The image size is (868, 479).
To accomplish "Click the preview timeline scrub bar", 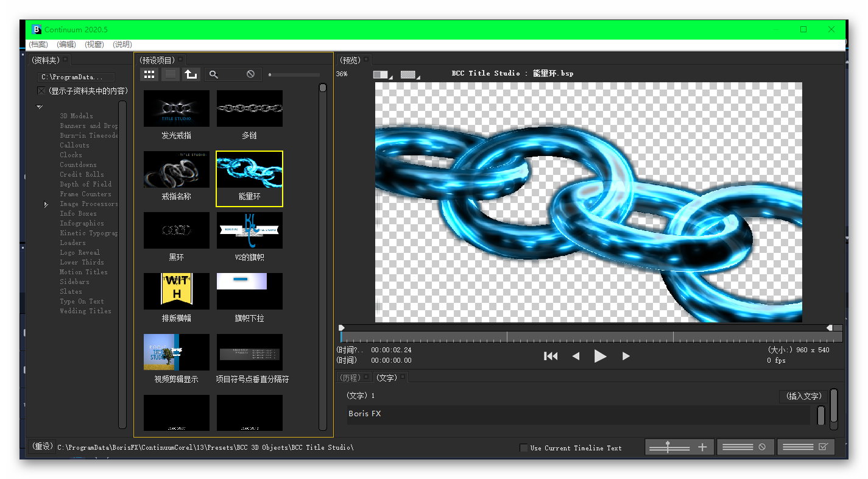I will [591, 337].
